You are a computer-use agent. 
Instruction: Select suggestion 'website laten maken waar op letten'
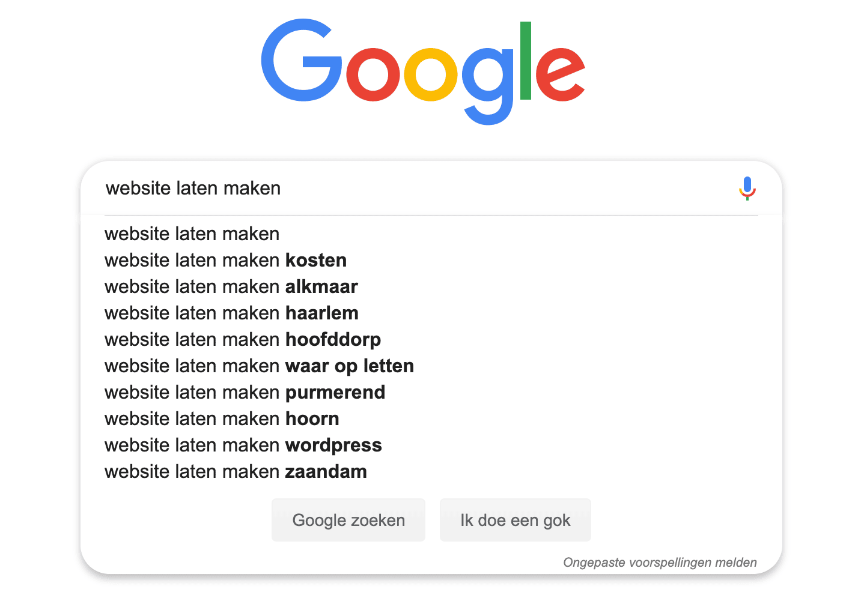259,366
